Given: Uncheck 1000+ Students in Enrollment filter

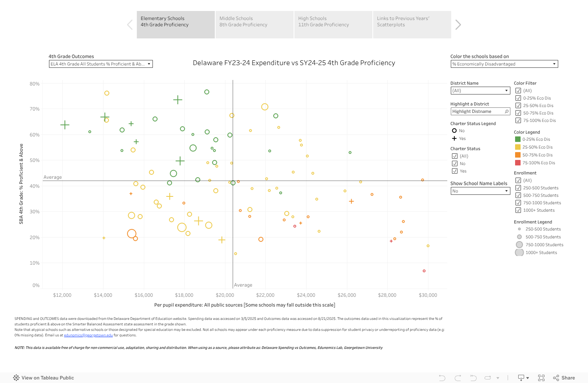Looking at the screenshot, I should pyautogui.click(x=519, y=210).
